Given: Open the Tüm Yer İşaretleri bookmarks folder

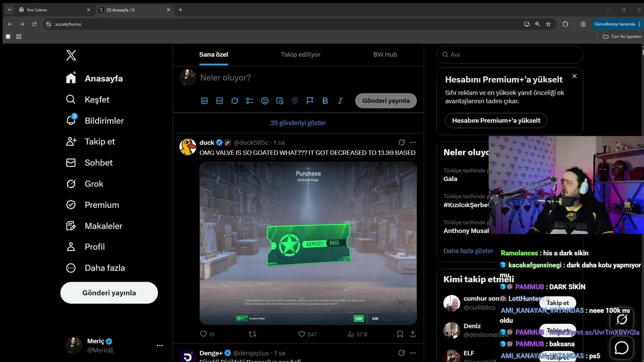Looking at the screenshot, I should pos(623,36).
